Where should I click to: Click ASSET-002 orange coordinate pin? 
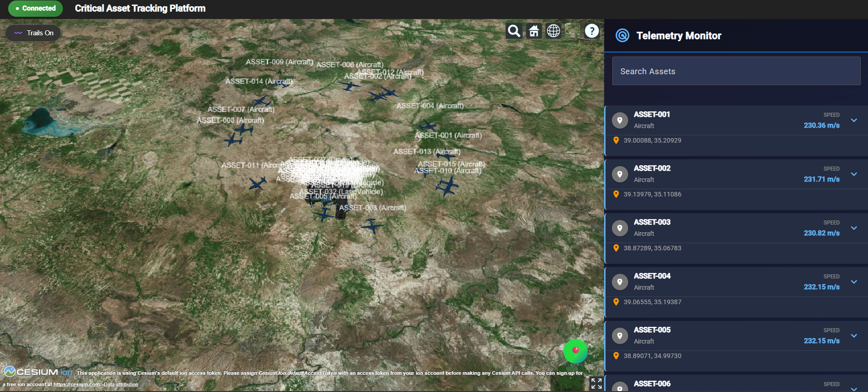click(x=616, y=194)
